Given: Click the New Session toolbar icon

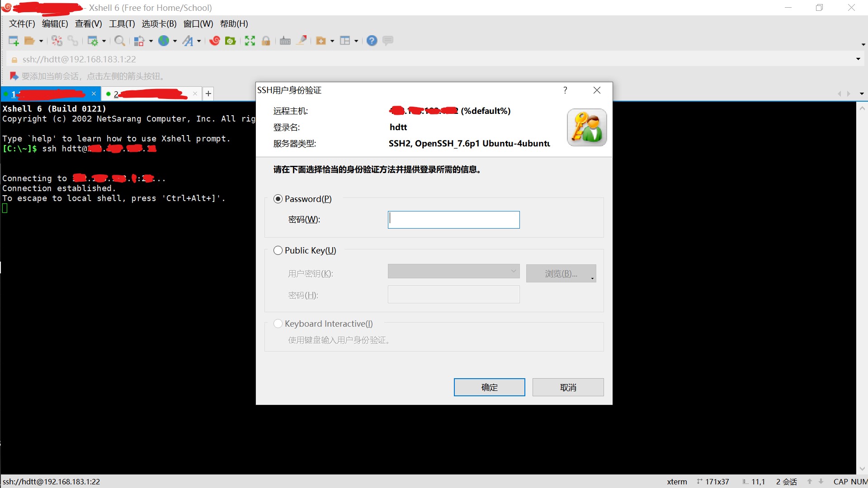Looking at the screenshot, I should pos(14,41).
